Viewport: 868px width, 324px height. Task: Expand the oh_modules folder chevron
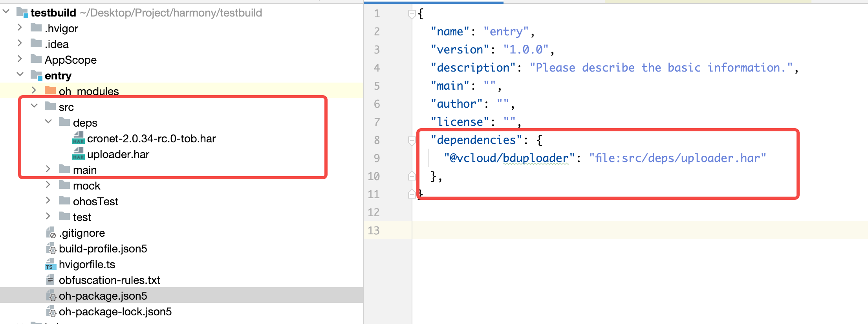tap(34, 90)
